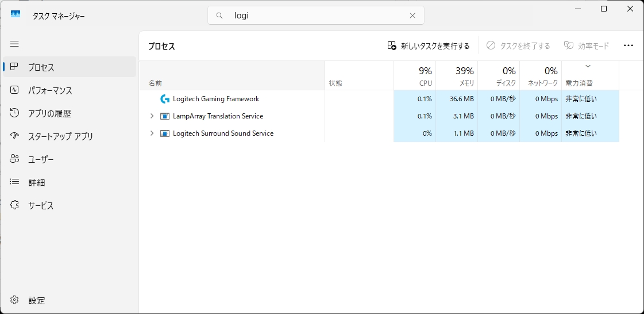
Task: Sort by 名前 column header
Action: pos(232,75)
